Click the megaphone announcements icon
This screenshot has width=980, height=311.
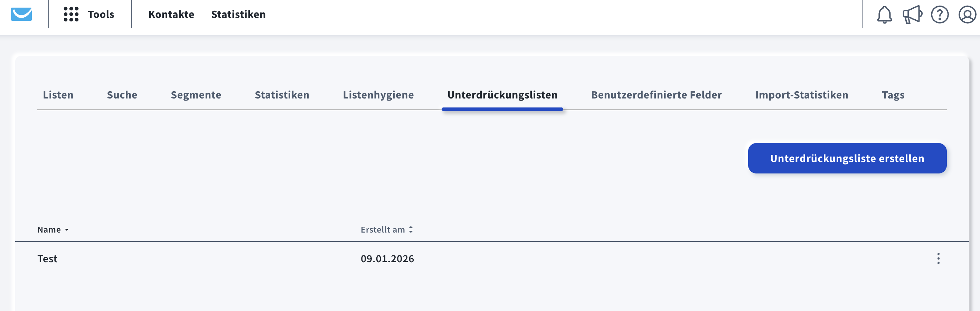pyautogui.click(x=912, y=15)
